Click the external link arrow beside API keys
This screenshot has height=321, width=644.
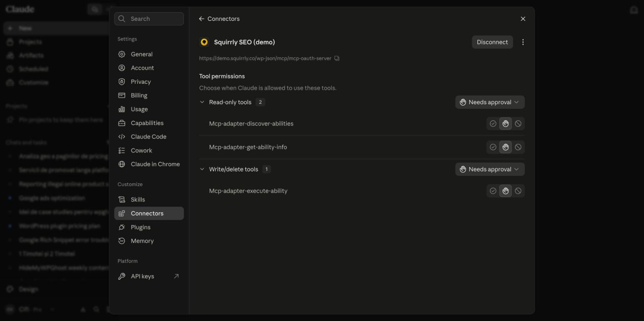(176, 276)
